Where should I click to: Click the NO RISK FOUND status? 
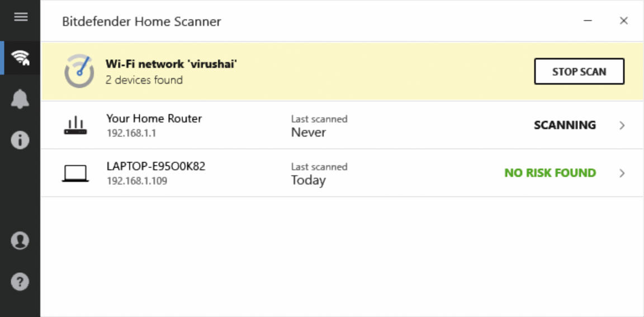click(550, 173)
